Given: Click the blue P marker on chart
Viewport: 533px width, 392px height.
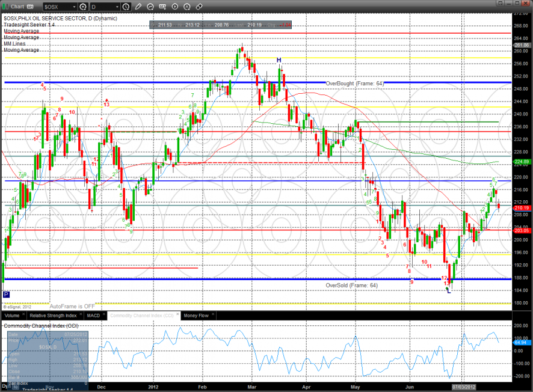Looking at the screenshot, I should (x=7, y=295).
